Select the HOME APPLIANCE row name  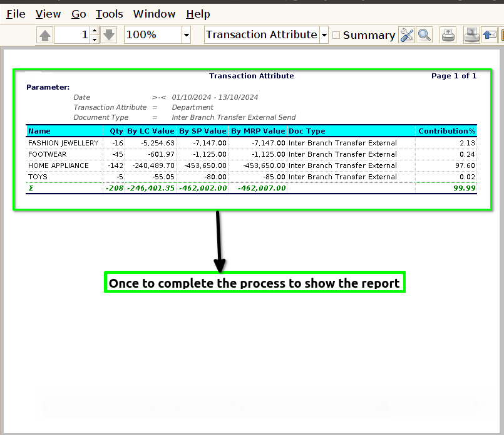tap(58, 165)
